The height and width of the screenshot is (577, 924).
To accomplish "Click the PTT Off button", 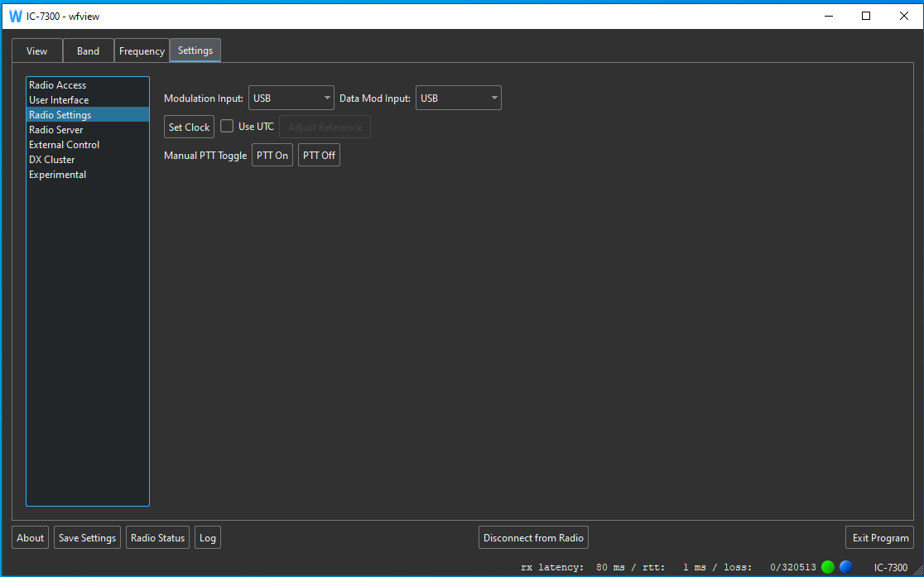I will 319,156.
